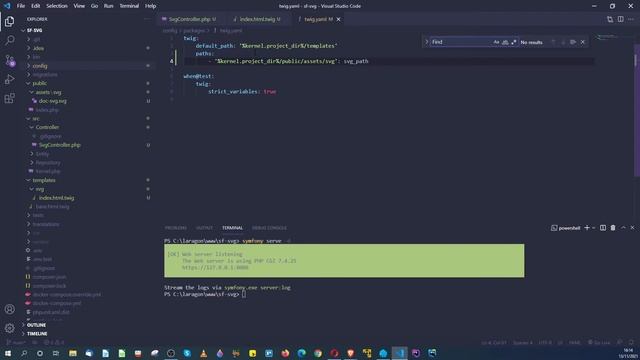The height and width of the screenshot is (360, 640).
Task: Open the Explorer view in activity bar
Action: [9, 21]
